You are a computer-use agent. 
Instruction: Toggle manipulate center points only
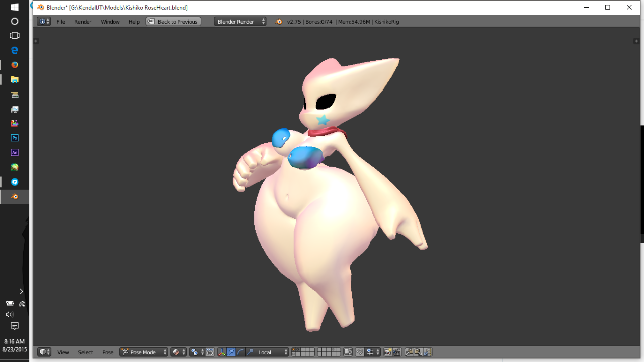pos(210,352)
